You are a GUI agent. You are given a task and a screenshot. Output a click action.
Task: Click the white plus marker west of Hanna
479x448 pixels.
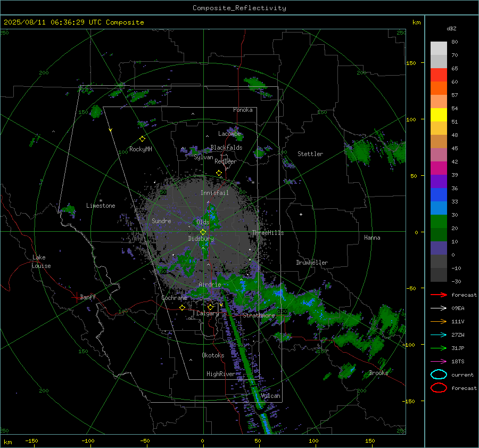pos(301,214)
